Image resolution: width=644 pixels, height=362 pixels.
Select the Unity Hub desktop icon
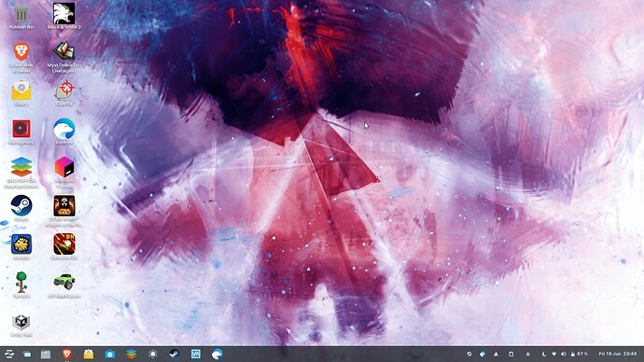coord(21,325)
